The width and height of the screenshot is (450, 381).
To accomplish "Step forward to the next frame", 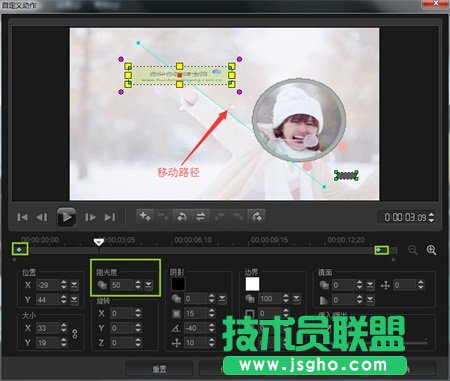I will (x=90, y=217).
